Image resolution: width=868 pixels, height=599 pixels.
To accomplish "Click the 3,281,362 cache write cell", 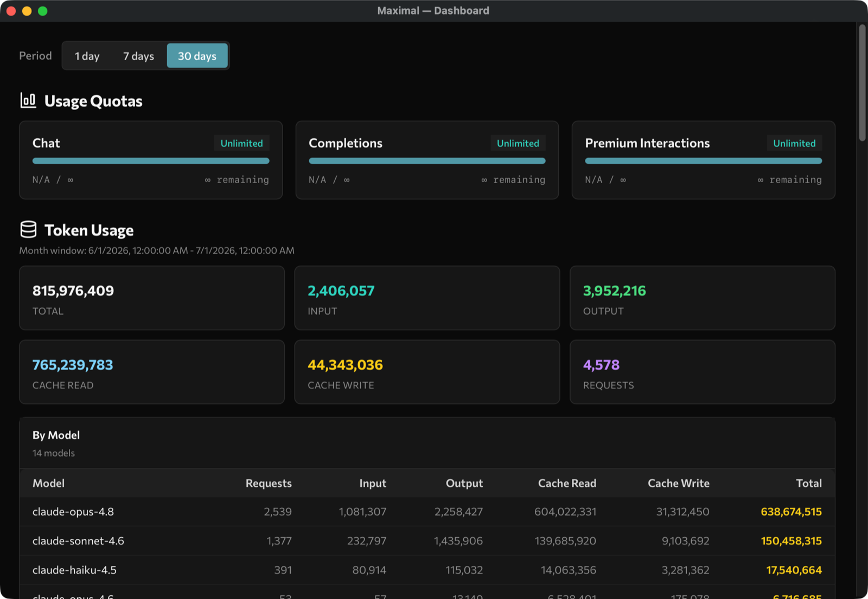I will (685, 570).
